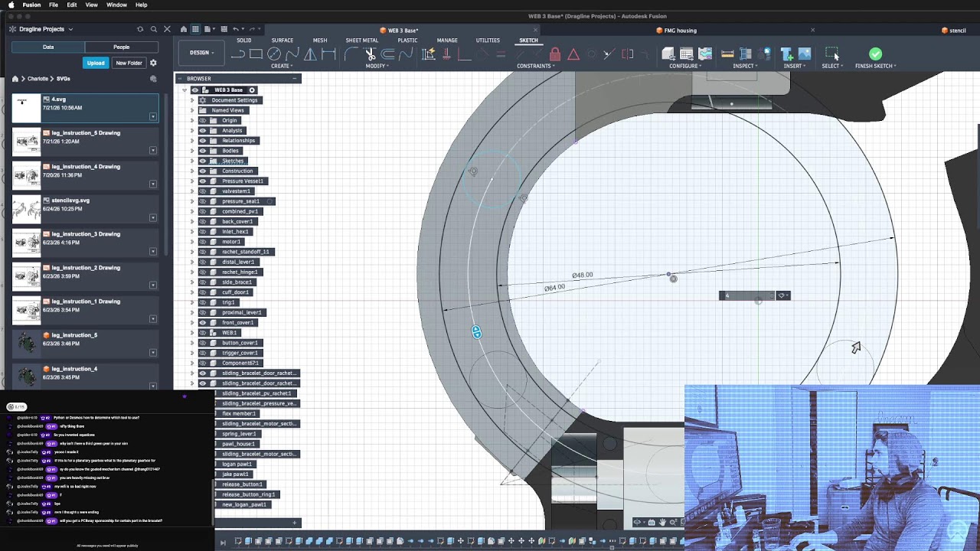Toggle visibility of Origin folder

pyautogui.click(x=203, y=120)
